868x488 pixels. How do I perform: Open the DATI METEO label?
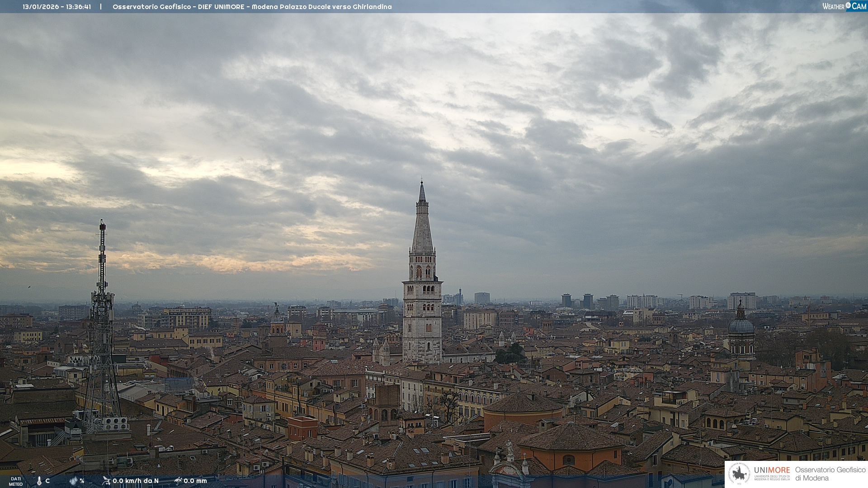point(16,481)
